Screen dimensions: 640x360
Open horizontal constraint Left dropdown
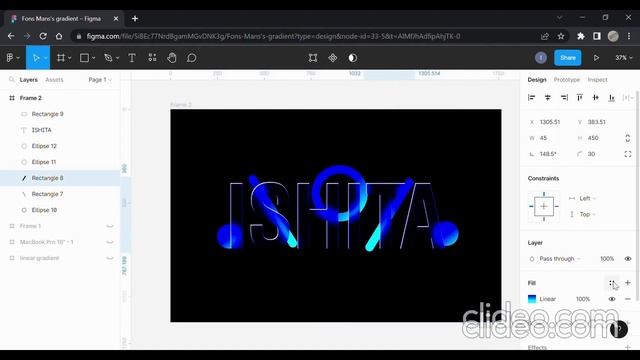pos(587,198)
